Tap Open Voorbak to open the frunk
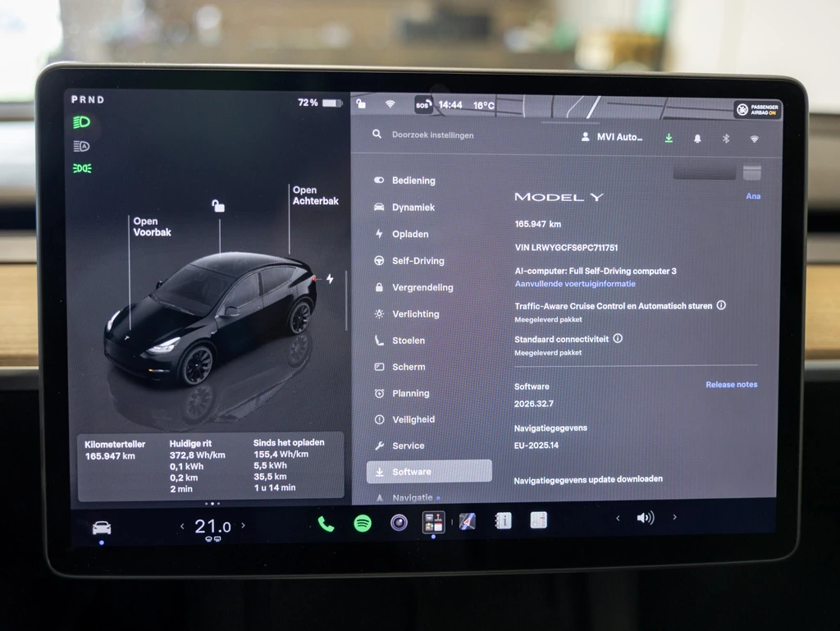The height and width of the screenshot is (631, 840). [152, 226]
